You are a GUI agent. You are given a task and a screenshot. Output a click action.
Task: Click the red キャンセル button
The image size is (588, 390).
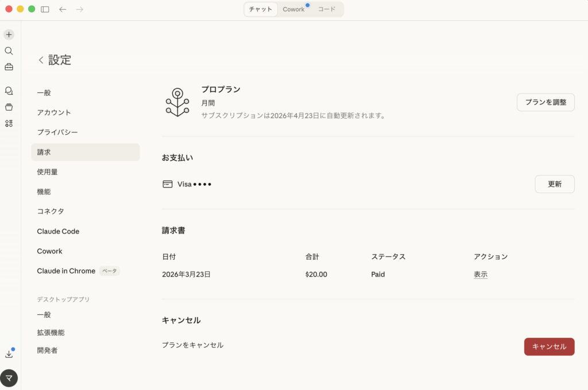pos(549,346)
